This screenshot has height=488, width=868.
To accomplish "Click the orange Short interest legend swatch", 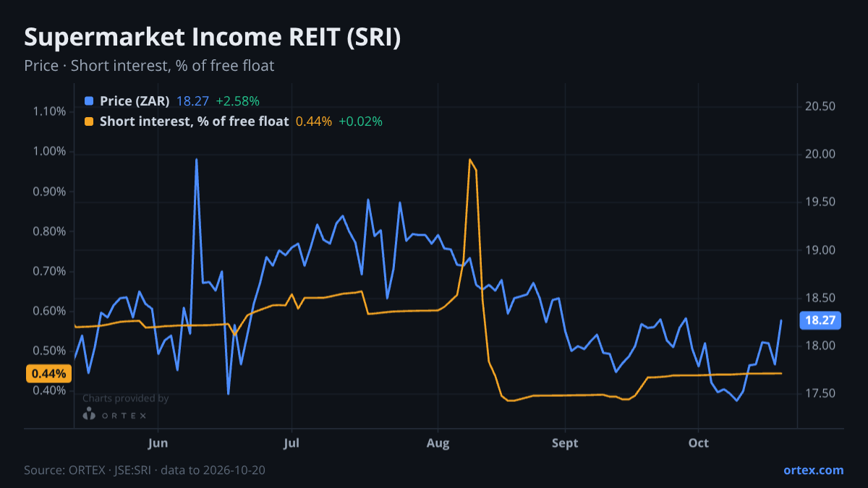I will [89, 121].
